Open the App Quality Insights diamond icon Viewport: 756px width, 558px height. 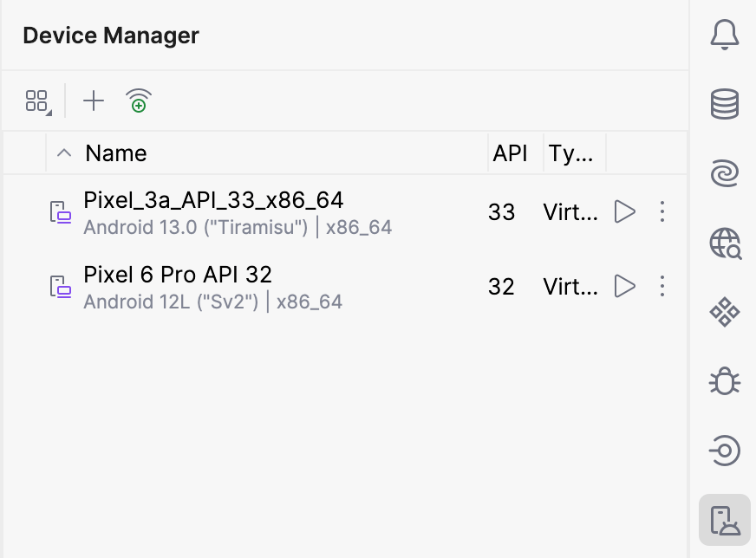coord(724,312)
